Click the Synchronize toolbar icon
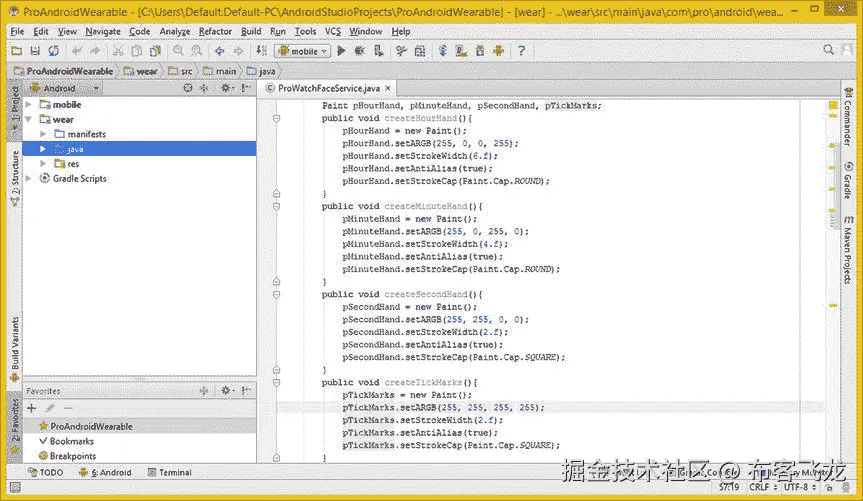This screenshot has width=863, height=501. pos(53,51)
